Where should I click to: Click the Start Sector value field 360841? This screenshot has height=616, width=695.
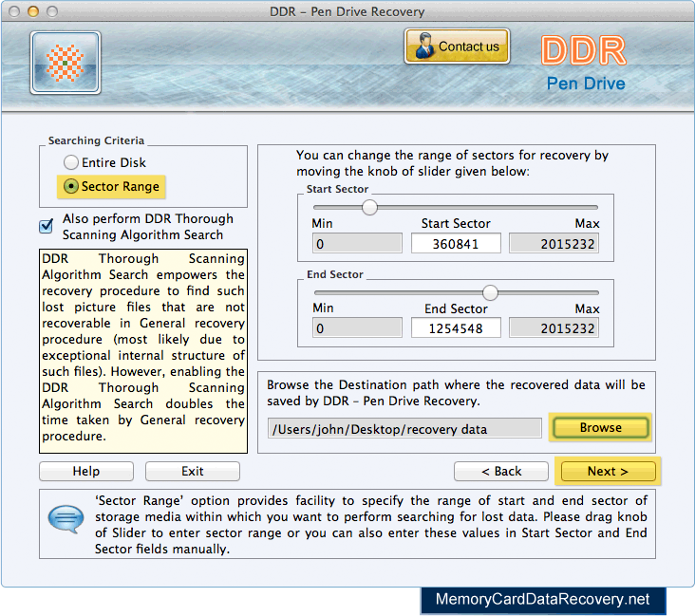pyautogui.click(x=456, y=243)
